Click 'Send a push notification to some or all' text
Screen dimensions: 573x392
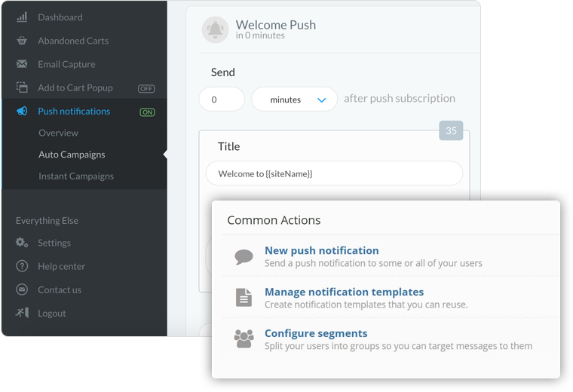(x=373, y=263)
